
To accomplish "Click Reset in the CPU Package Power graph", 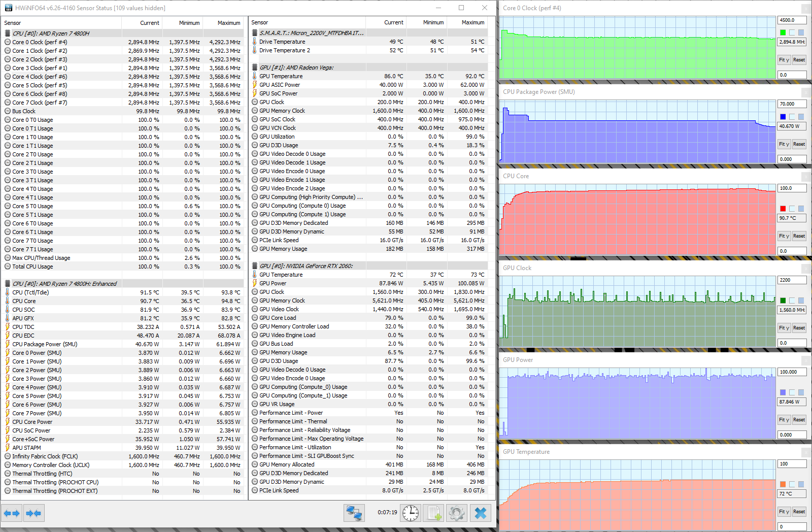I will click(x=799, y=144).
